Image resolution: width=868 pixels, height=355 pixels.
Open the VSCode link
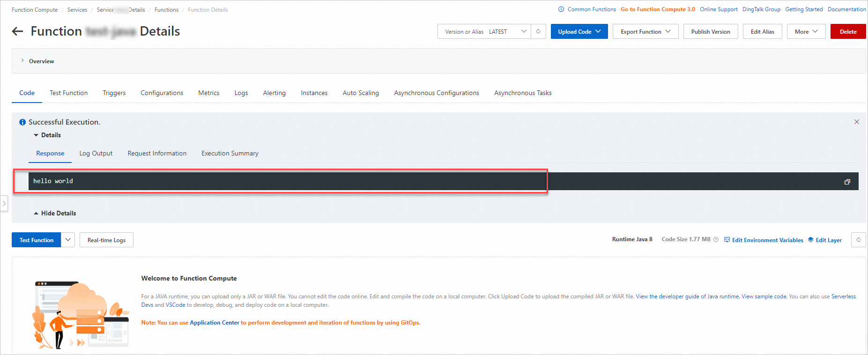tap(176, 305)
